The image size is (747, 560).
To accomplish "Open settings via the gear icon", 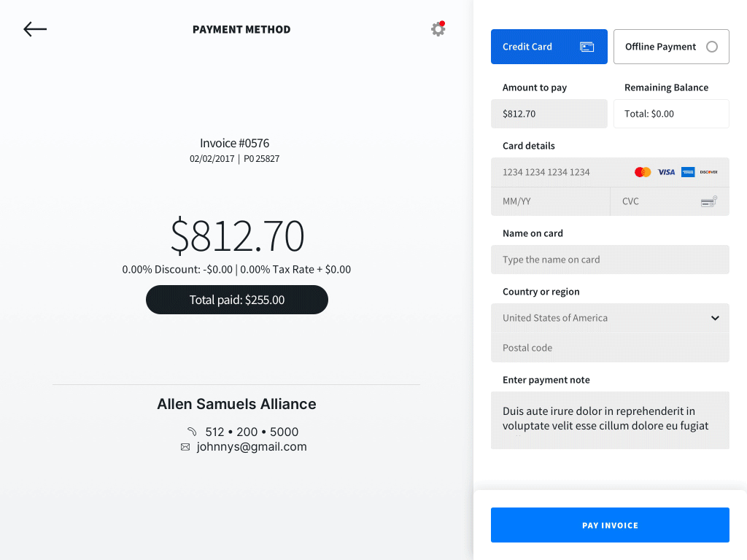I will (x=438, y=29).
